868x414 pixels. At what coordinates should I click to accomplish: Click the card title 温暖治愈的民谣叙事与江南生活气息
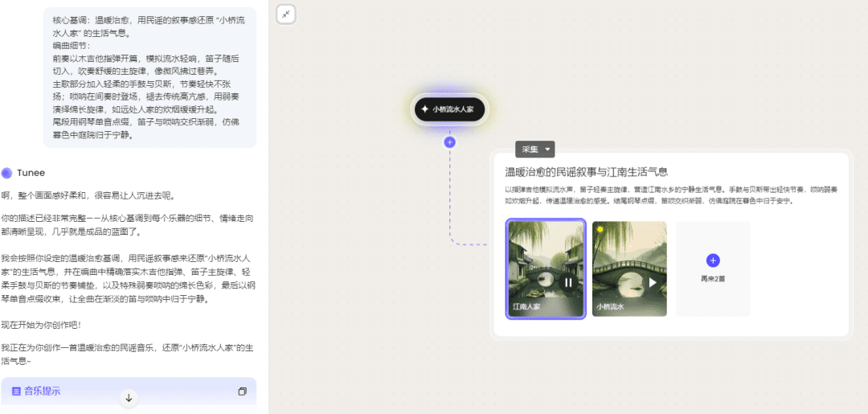click(x=586, y=171)
